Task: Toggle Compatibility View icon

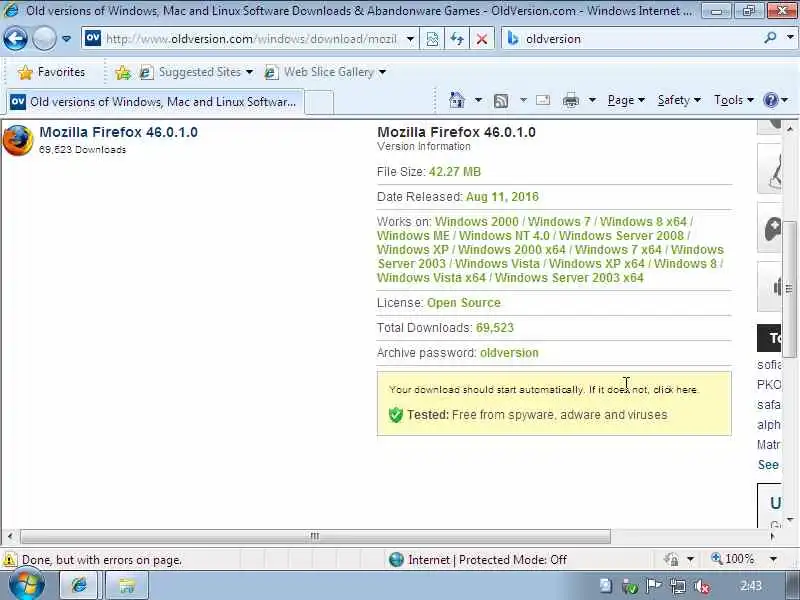Action: point(432,39)
